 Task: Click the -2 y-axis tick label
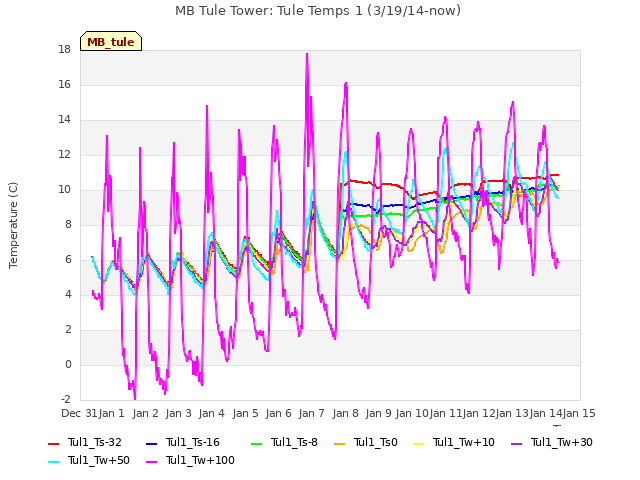click(x=65, y=399)
